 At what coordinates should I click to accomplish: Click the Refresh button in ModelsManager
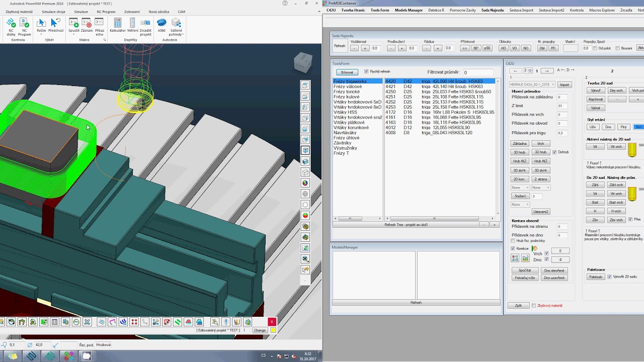pos(416,303)
